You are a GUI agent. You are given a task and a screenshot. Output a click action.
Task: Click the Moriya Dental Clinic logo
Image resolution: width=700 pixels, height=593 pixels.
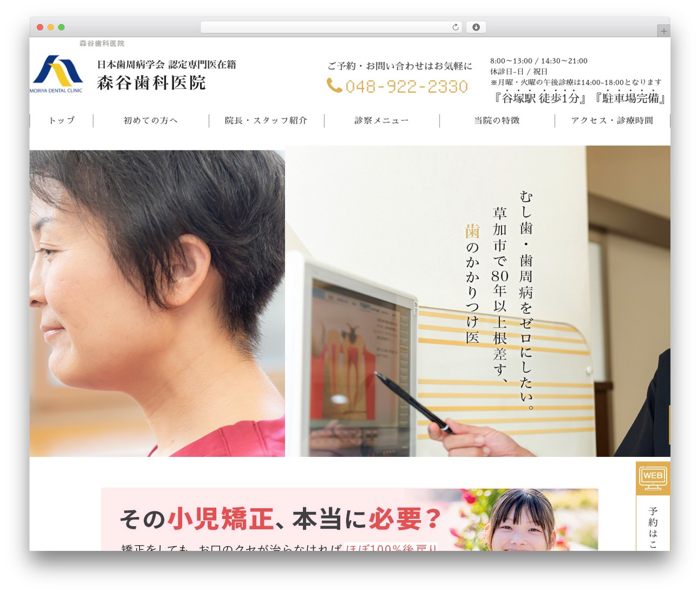tap(57, 74)
